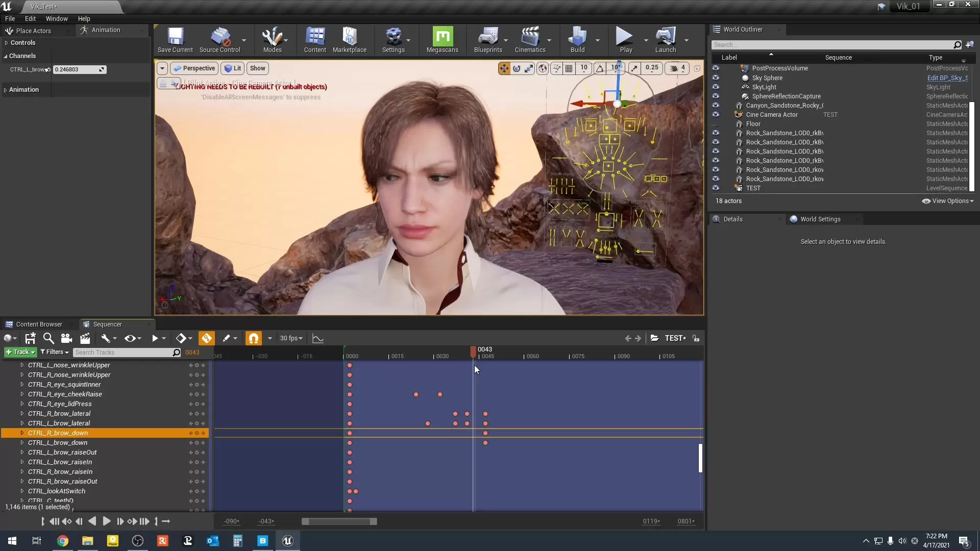Click the green Track add button

(x=20, y=352)
